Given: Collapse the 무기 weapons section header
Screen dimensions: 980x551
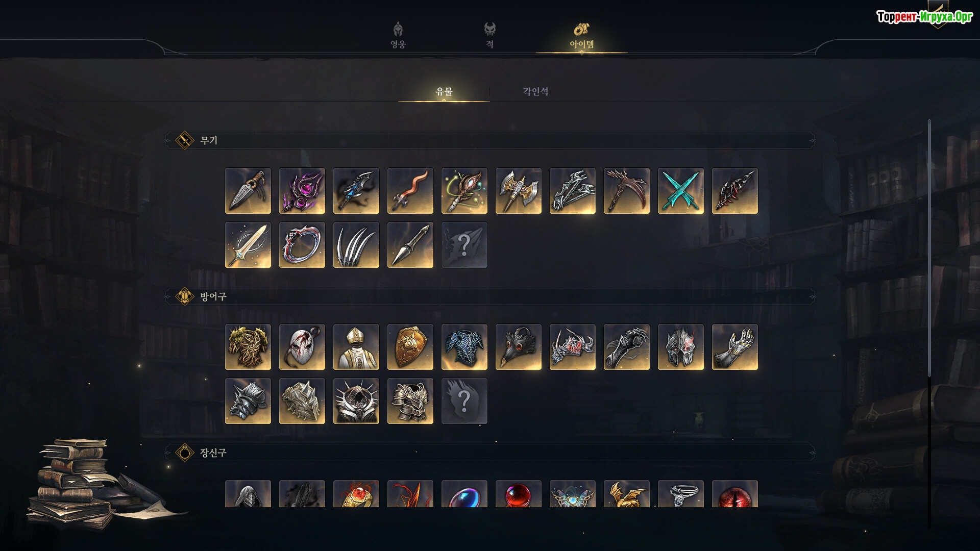Looking at the screenshot, I should 490,140.
